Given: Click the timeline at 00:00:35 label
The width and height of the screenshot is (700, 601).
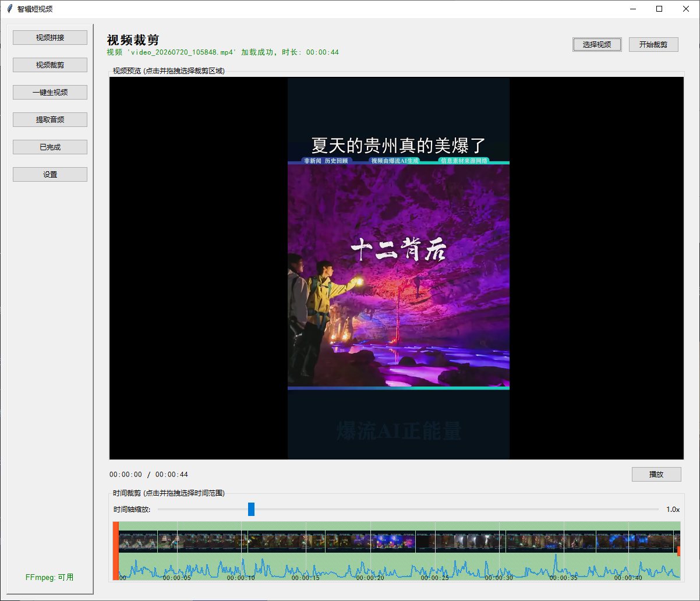Looking at the screenshot, I should click(564, 578).
